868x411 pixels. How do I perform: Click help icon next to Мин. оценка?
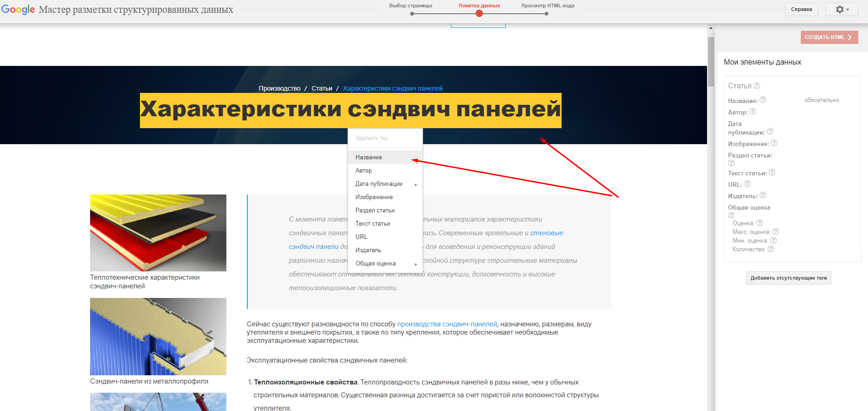773,240
